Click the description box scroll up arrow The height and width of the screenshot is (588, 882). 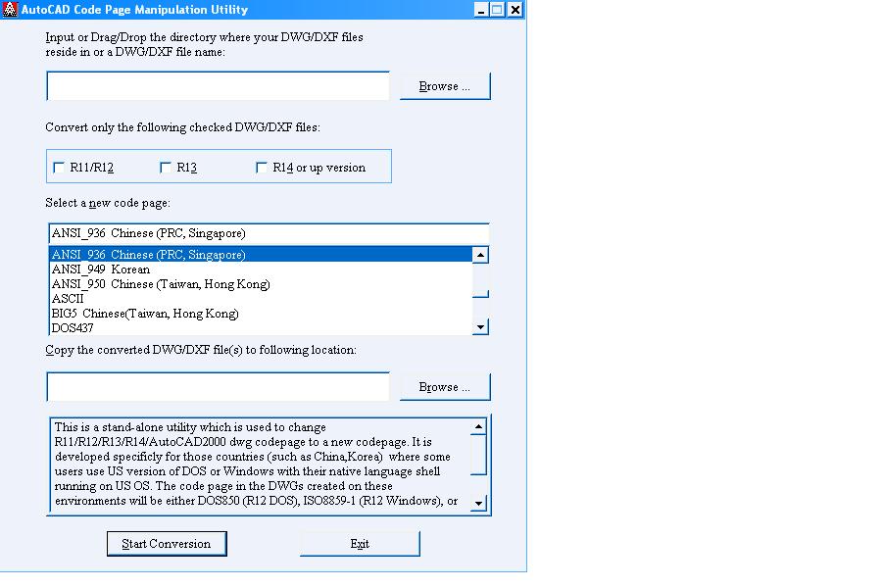pyautogui.click(x=478, y=426)
